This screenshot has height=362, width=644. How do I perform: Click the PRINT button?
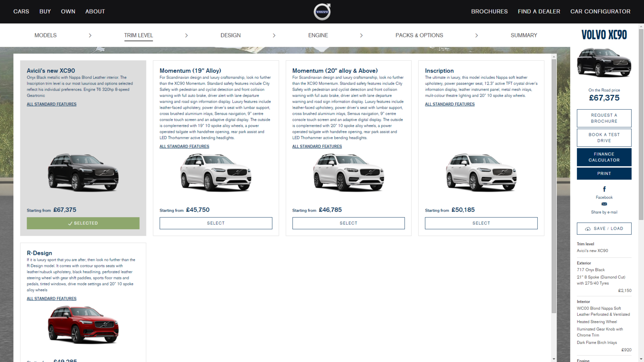tap(604, 174)
